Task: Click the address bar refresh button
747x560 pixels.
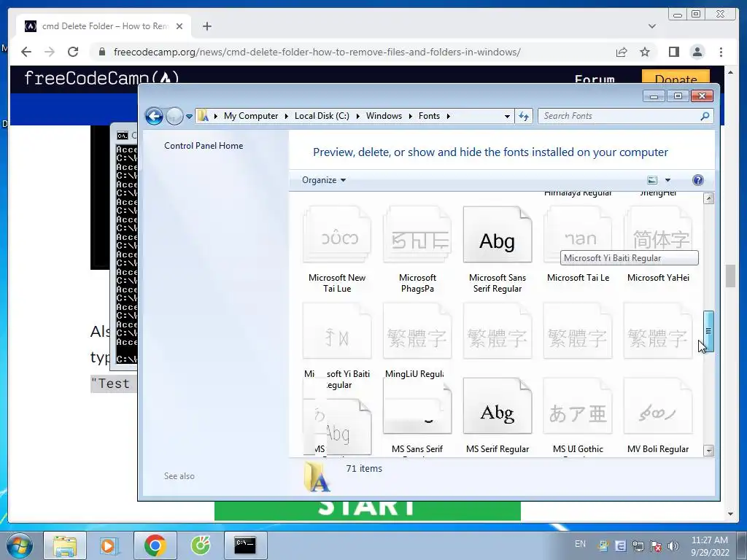Action: (524, 116)
